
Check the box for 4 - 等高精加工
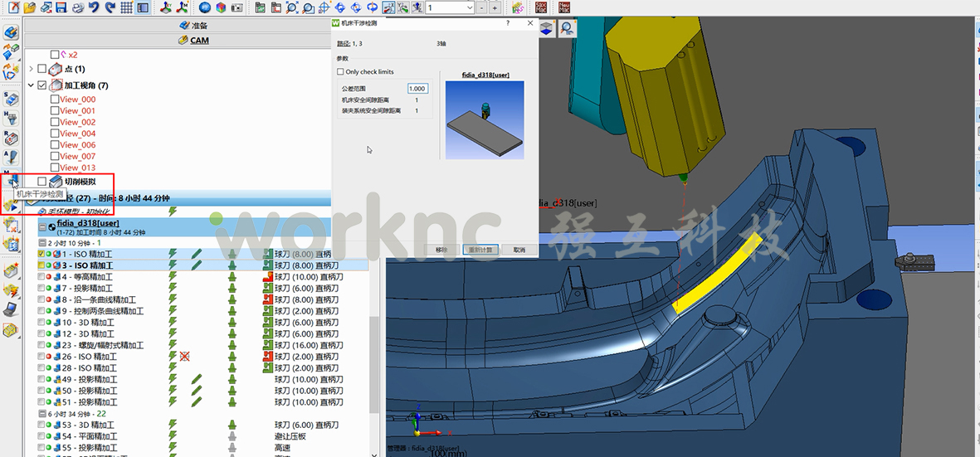[x=41, y=276]
